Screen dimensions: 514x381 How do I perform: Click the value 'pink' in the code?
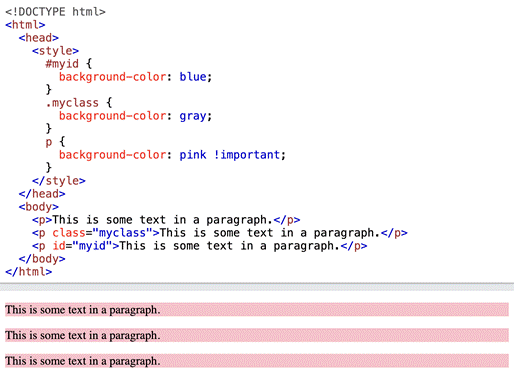[x=193, y=155]
